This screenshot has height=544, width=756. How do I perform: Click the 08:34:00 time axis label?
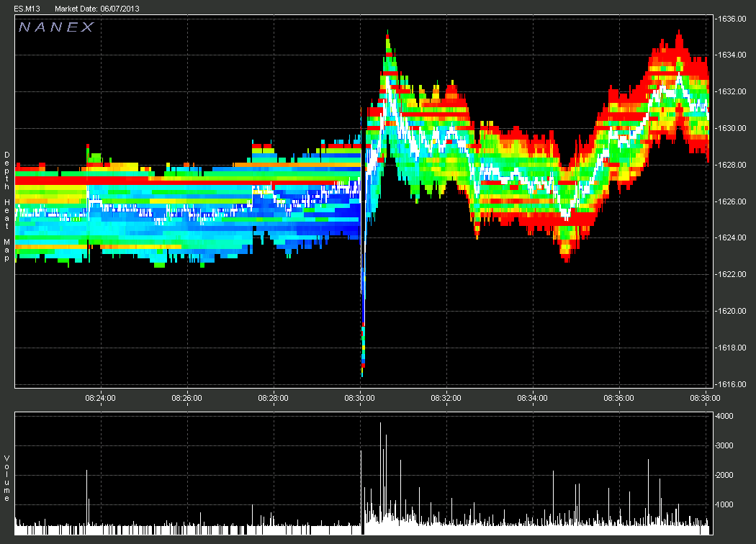click(532, 398)
